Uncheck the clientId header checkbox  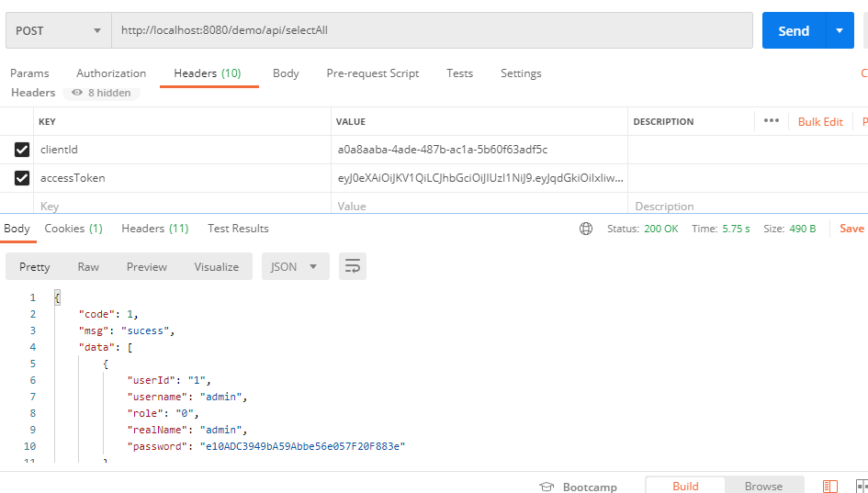[x=22, y=150]
